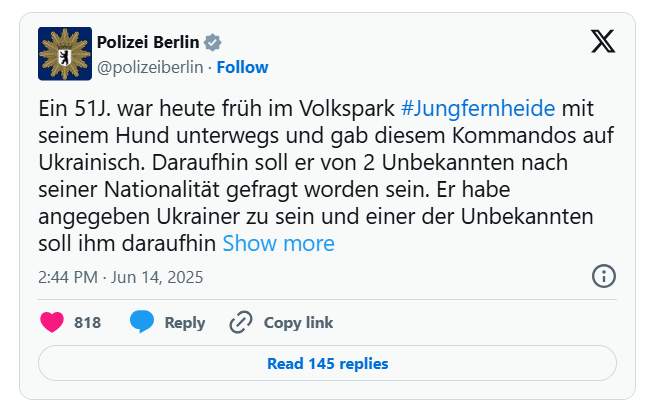658x416 pixels.
Task: Like the tweet with the heart icon
Action: pyautogui.click(x=52, y=322)
